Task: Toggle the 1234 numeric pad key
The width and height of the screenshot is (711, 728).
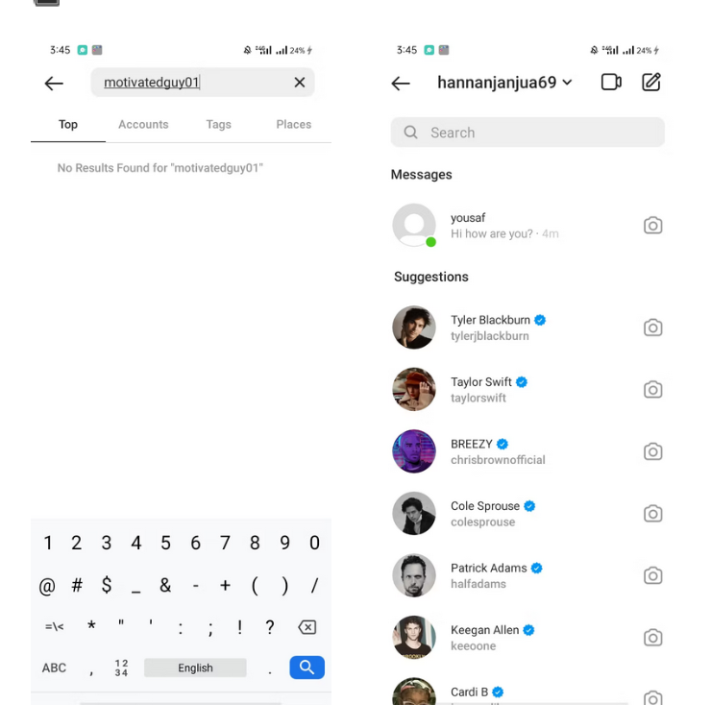Action: click(121, 667)
